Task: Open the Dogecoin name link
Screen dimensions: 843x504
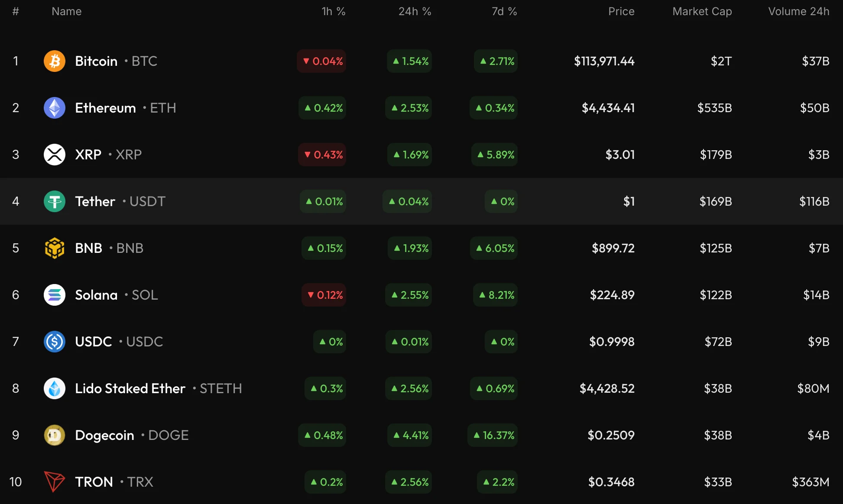Action: [104, 435]
